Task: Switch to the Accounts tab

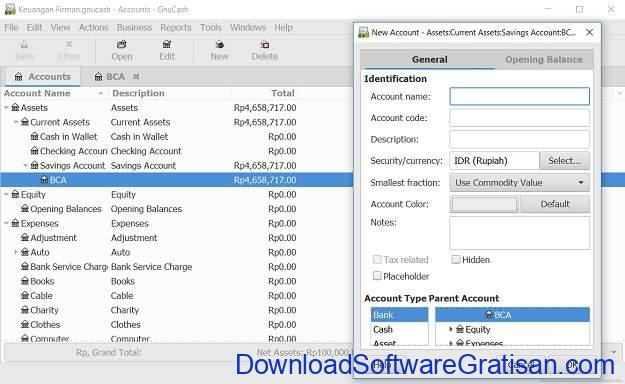Action: [x=42, y=77]
